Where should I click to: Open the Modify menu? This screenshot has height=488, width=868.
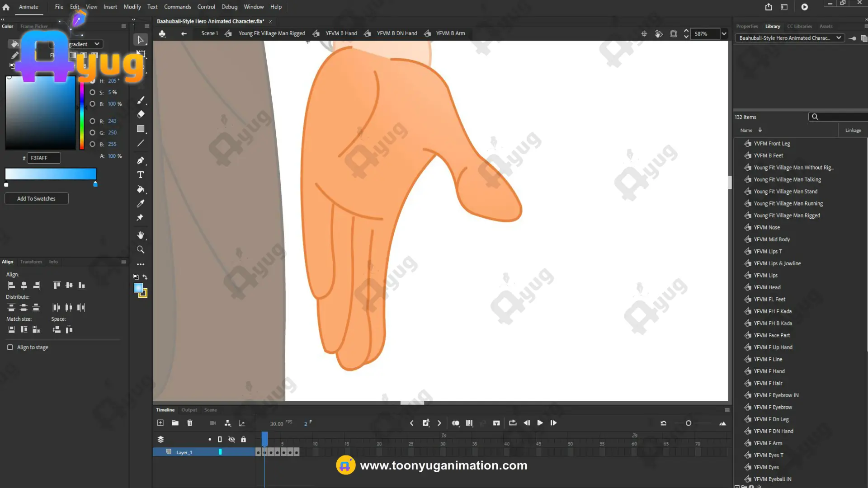(132, 7)
